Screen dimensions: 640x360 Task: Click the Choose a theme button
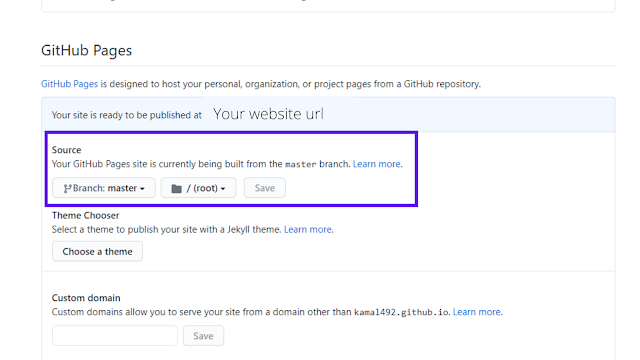point(97,251)
